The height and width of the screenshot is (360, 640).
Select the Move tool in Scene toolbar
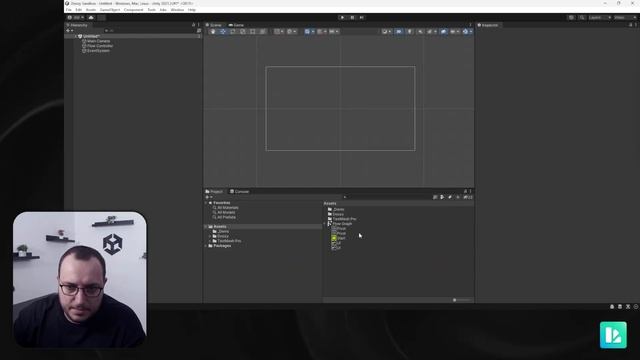click(223, 31)
